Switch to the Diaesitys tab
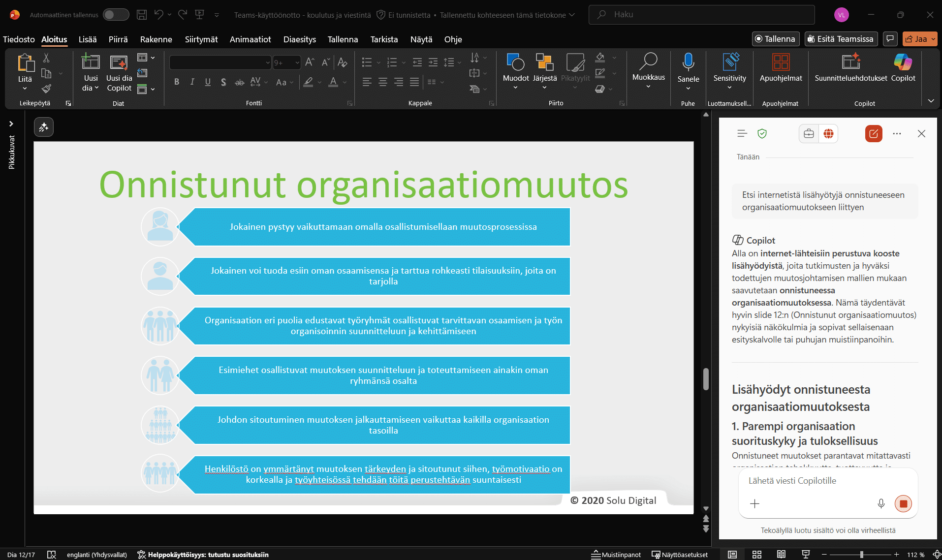 pos(299,39)
